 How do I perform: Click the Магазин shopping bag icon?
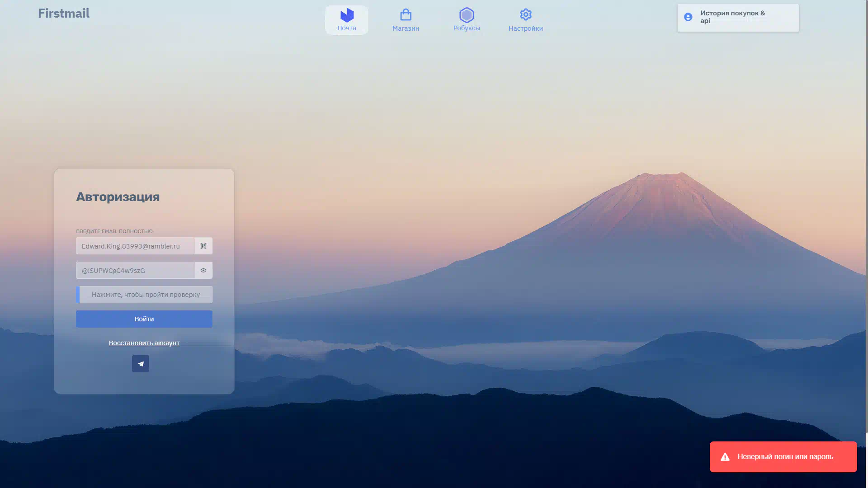(406, 15)
